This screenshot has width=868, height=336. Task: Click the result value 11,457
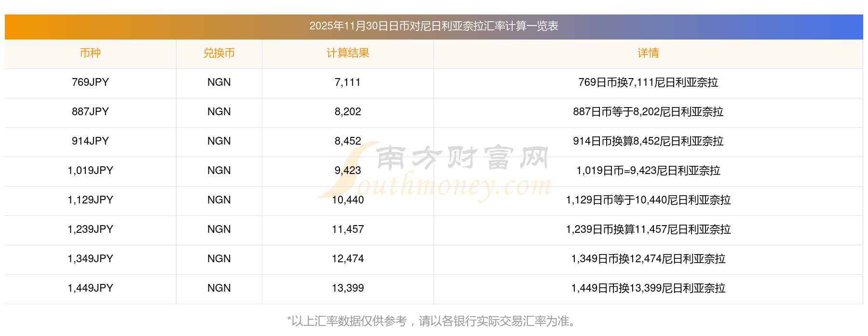pos(348,229)
